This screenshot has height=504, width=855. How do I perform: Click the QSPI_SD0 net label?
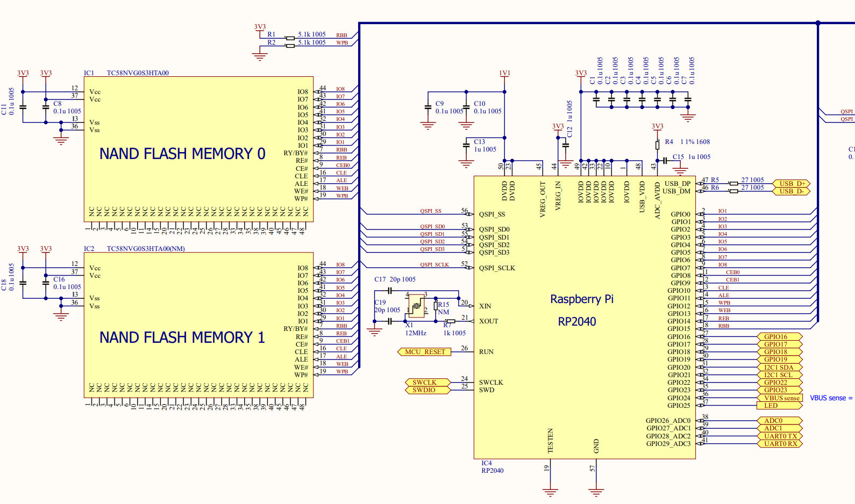click(x=432, y=227)
